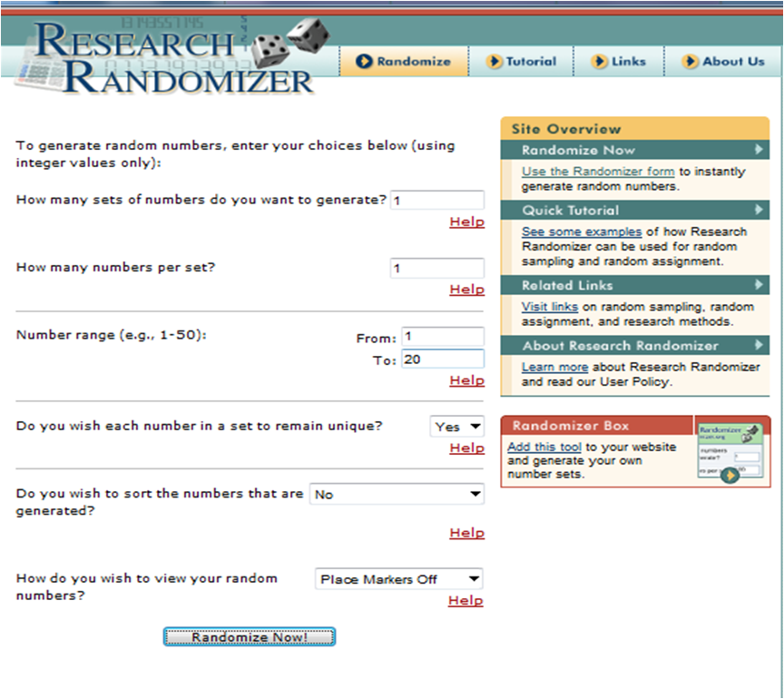
Task: Open the About Us tab
Action: (723, 61)
